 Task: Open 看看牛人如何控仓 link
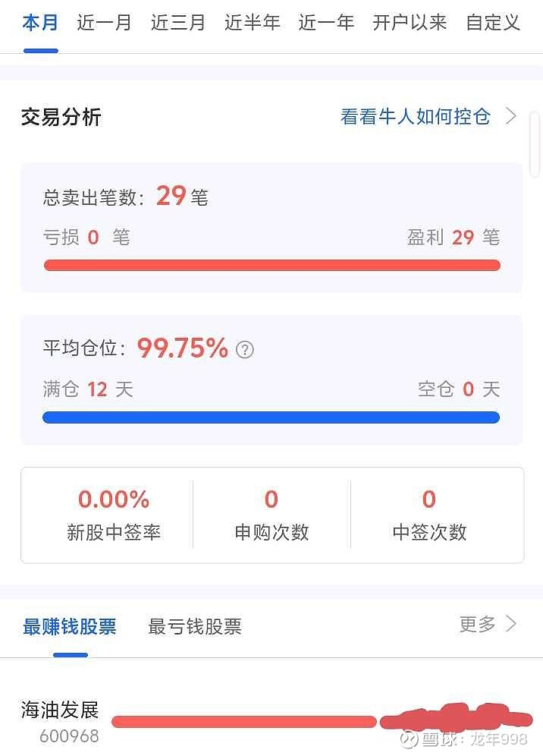tap(416, 117)
